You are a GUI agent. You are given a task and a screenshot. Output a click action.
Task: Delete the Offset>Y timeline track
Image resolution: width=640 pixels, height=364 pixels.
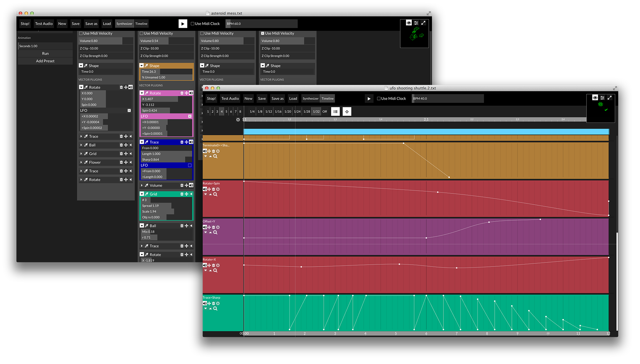coord(214,227)
